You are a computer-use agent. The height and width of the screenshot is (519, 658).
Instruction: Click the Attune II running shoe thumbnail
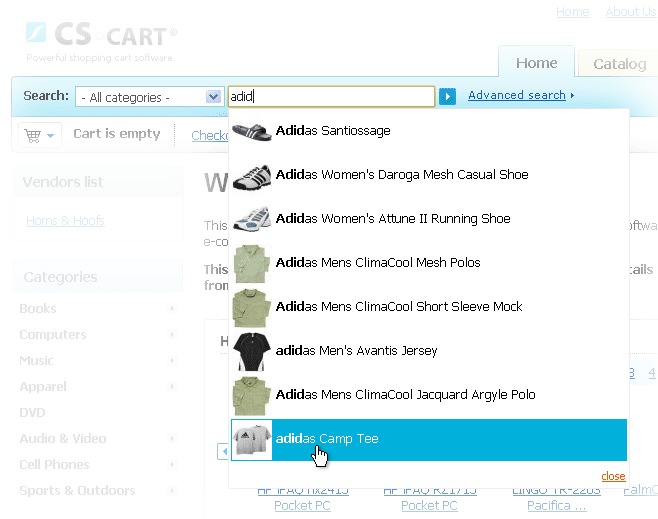252,219
